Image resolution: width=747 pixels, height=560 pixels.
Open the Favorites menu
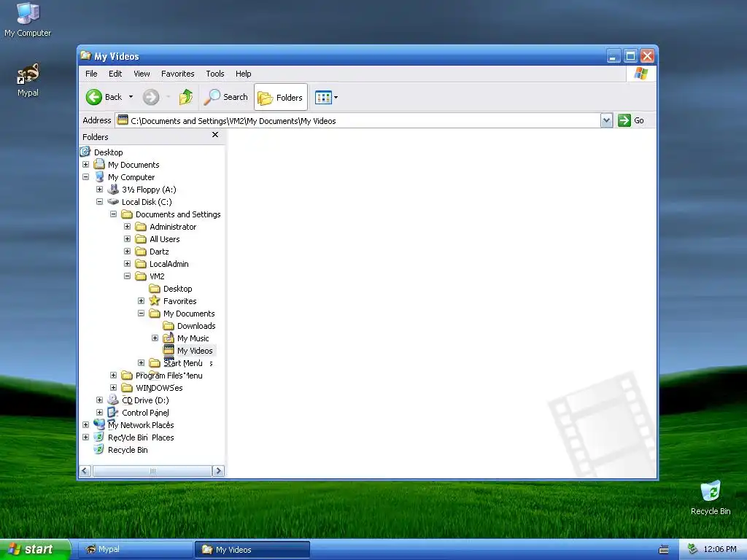178,74
